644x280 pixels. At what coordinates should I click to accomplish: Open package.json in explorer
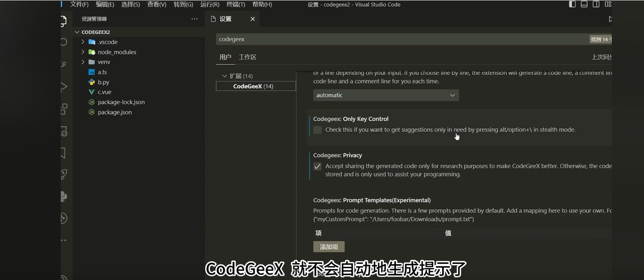pyautogui.click(x=115, y=112)
